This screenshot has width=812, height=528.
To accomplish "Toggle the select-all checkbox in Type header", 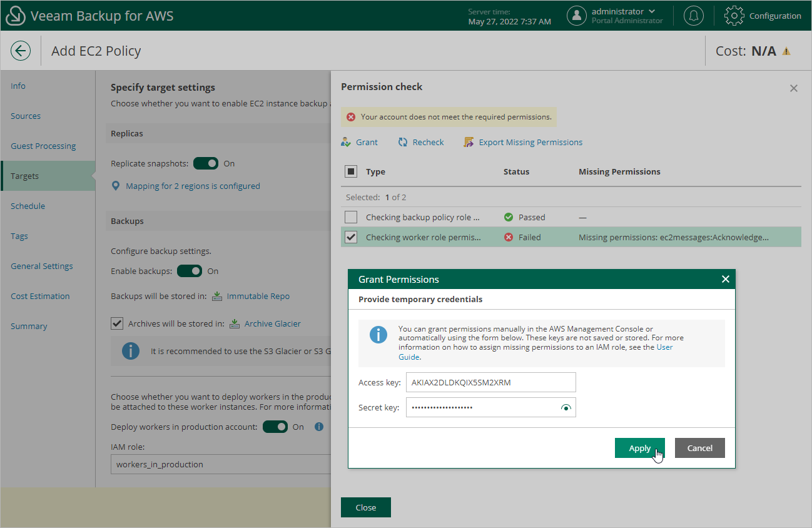I will coord(351,171).
